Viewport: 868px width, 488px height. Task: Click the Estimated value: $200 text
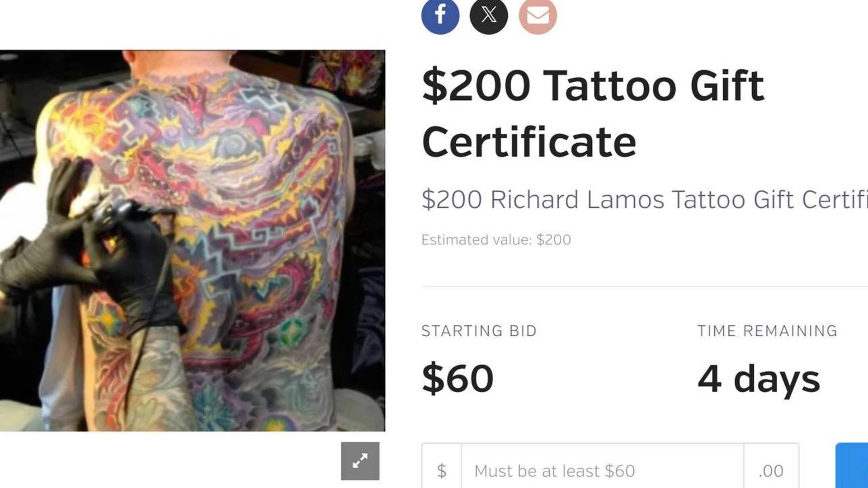[x=496, y=239]
